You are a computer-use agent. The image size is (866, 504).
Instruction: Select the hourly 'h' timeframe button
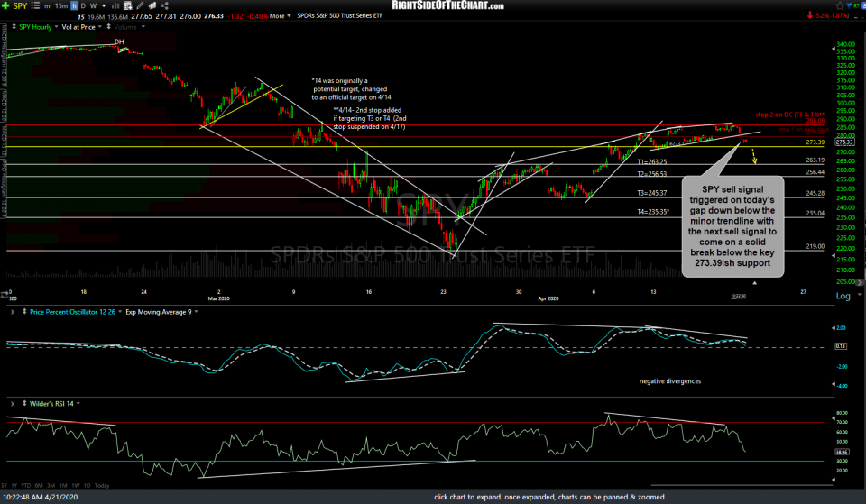(74, 5)
